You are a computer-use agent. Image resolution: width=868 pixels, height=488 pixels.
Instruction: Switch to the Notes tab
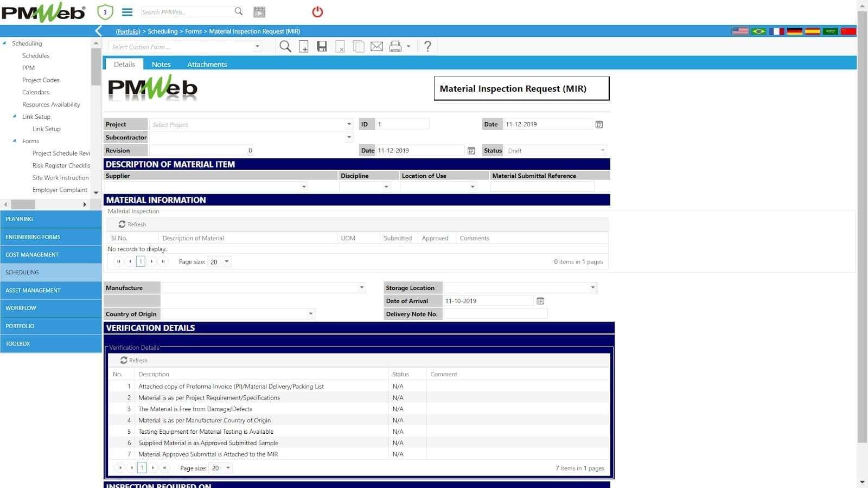(x=161, y=65)
